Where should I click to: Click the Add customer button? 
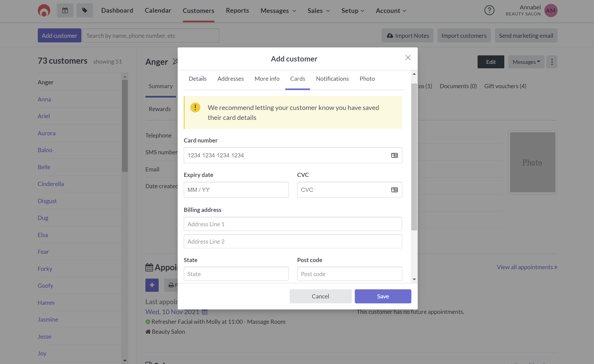click(x=59, y=36)
